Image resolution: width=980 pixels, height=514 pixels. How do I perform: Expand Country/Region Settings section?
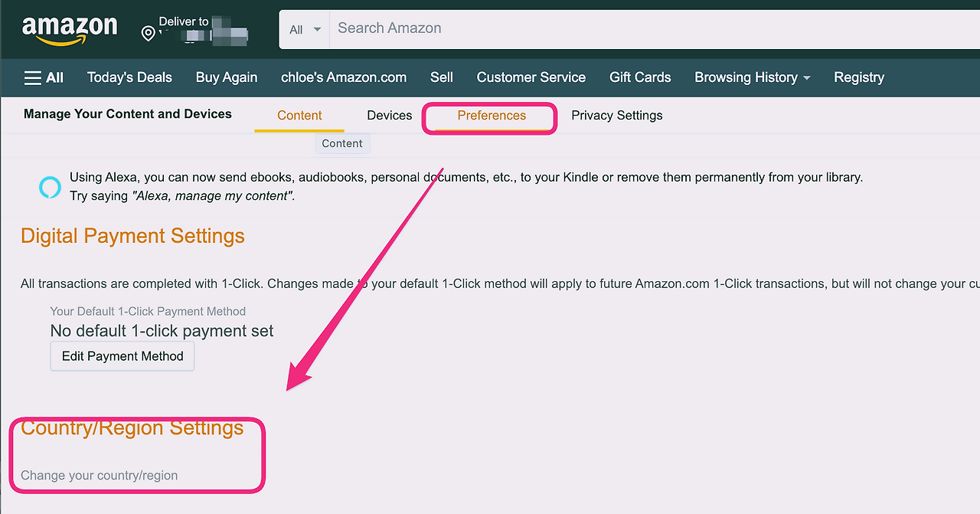[x=132, y=427]
